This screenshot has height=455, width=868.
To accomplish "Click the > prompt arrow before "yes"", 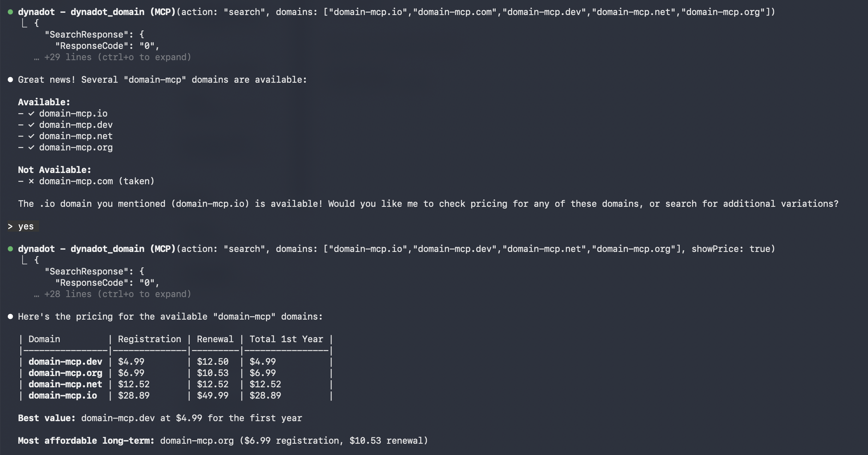I will click(10, 226).
